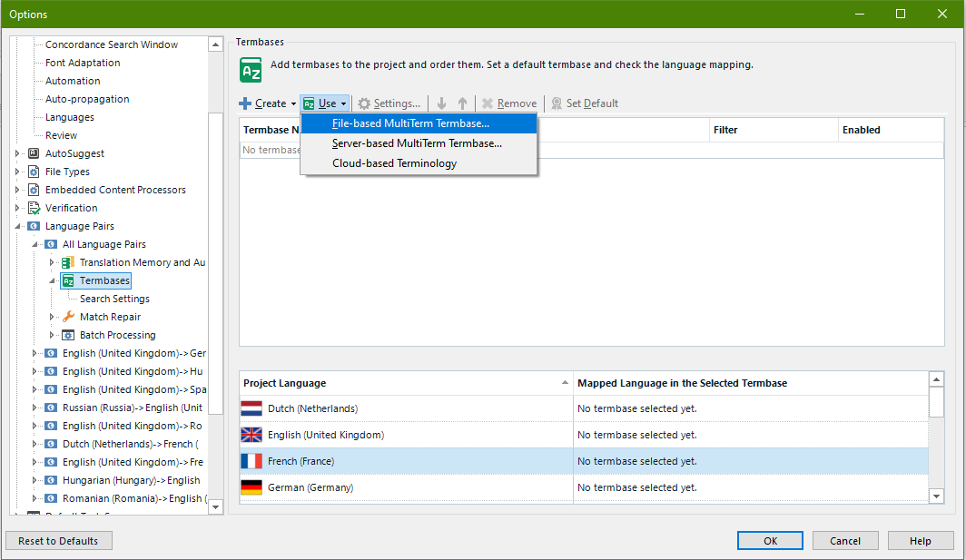
Task: Select Romanian (Romania)->English pair
Action: click(x=134, y=499)
